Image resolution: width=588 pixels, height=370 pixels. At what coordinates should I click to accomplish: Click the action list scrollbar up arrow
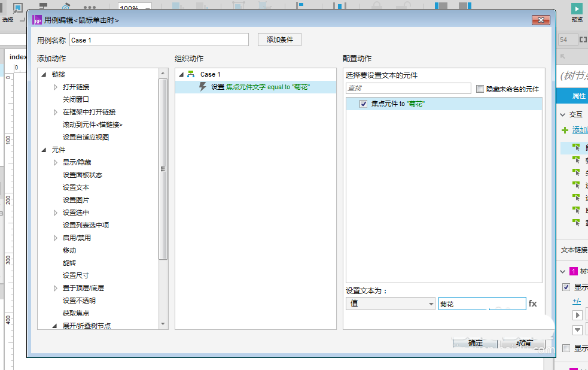(x=163, y=73)
